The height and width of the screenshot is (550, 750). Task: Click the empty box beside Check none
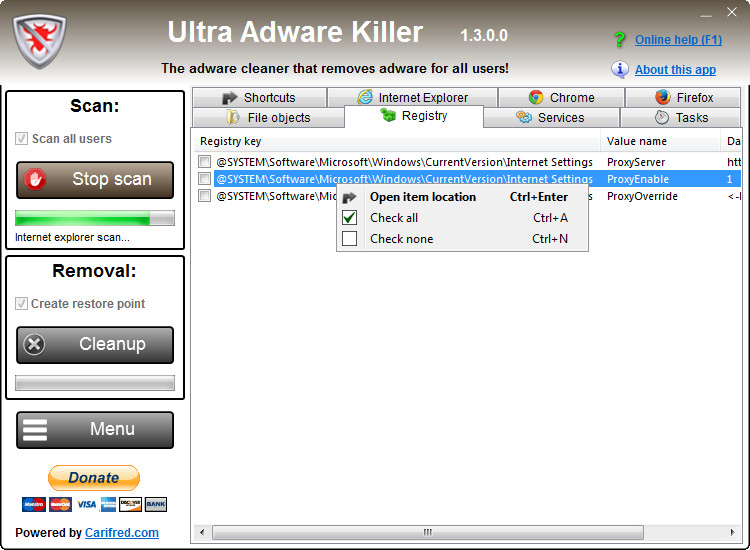pyautogui.click(x=350, y=239)
